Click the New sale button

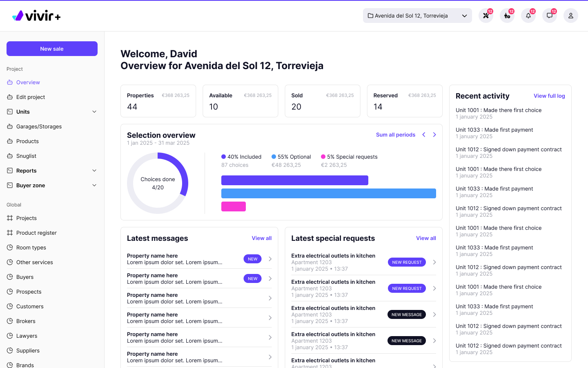click(x=52, y=49)
